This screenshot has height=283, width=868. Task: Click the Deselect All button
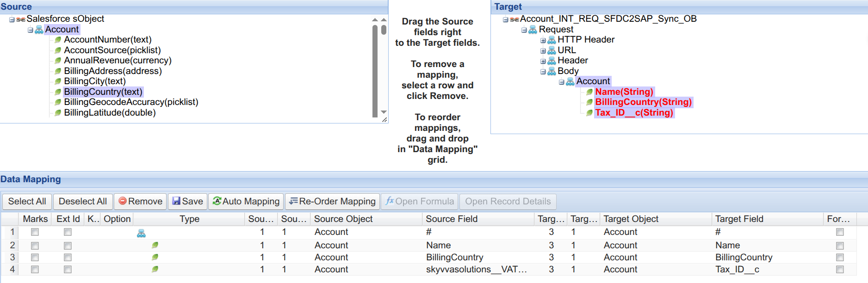pyautogui.click(x=83, y=202)
